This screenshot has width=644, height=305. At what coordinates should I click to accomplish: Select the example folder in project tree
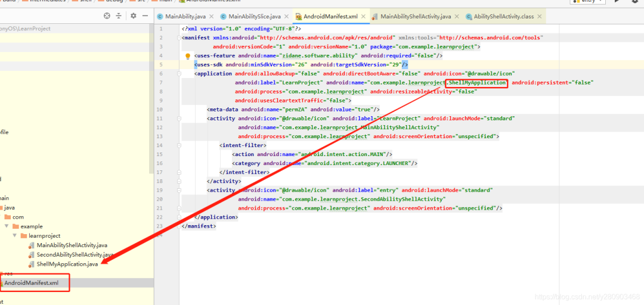(x=32, y=226)
